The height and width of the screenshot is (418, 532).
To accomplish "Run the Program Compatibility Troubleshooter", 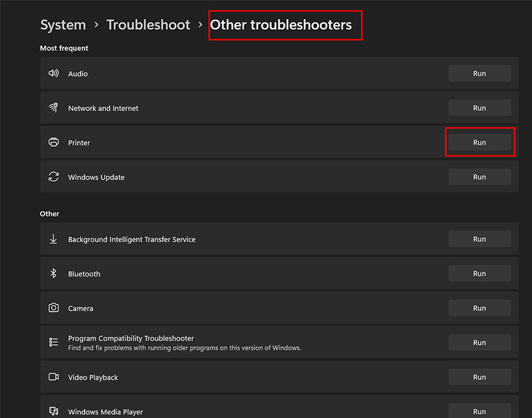I will 479,343.
